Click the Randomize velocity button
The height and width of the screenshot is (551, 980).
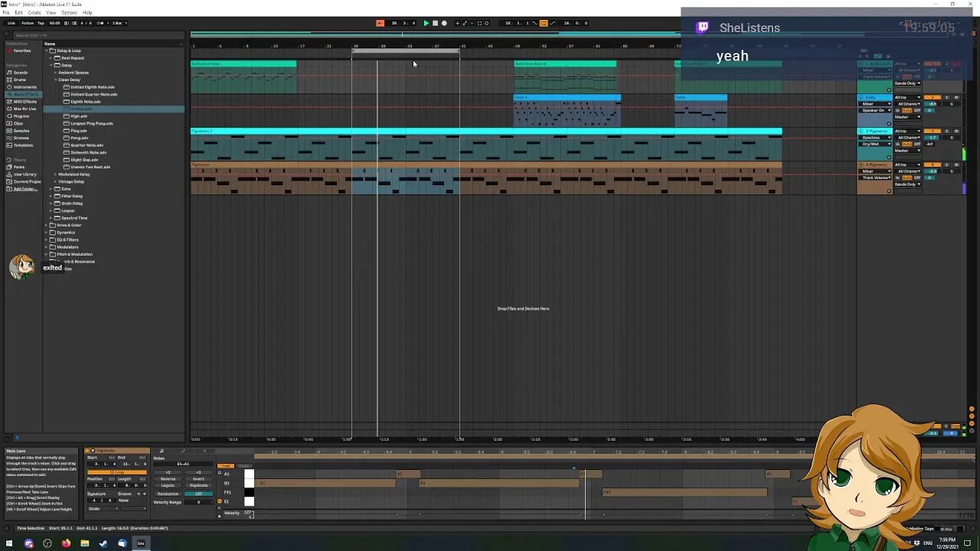[x=168, y=494]
